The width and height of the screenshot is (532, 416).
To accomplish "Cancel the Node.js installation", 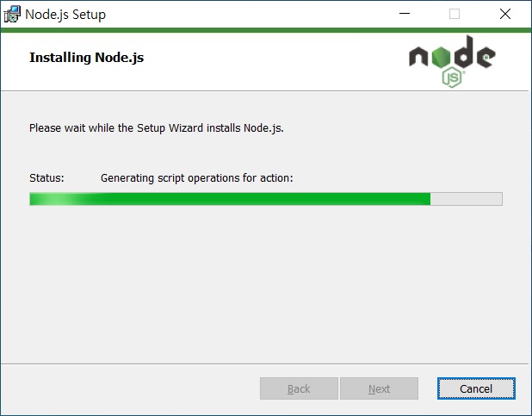I will pyautogui.click(x=476, y=388).
